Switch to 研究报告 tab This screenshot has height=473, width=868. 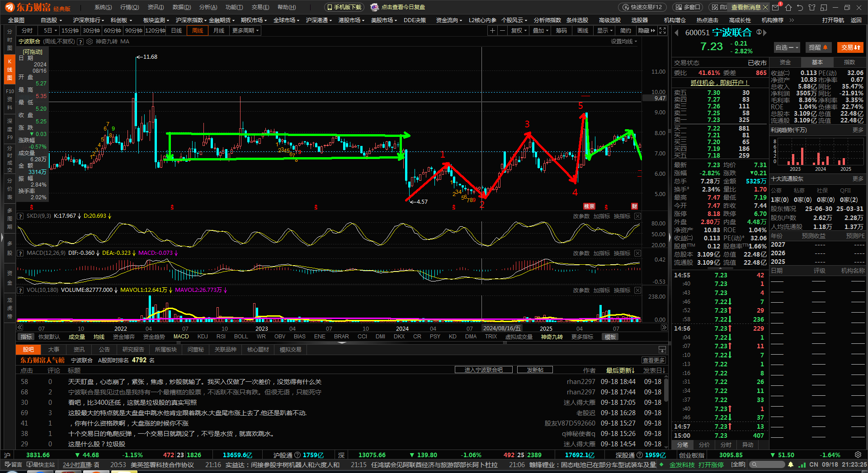pos(133,350)
